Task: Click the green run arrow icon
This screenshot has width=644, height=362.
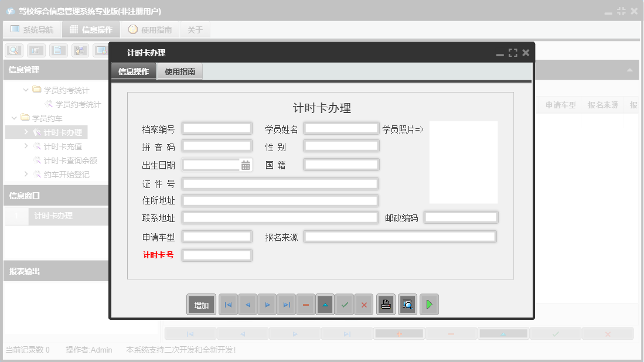Action: tap(429, 304)
